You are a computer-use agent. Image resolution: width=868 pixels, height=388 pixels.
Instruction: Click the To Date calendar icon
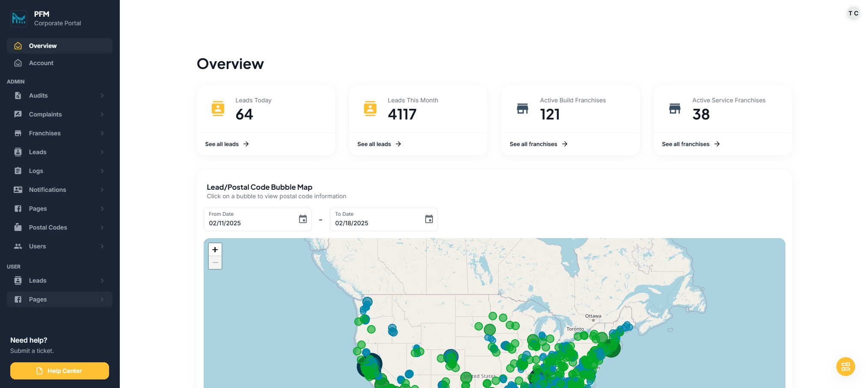(429, 219)
